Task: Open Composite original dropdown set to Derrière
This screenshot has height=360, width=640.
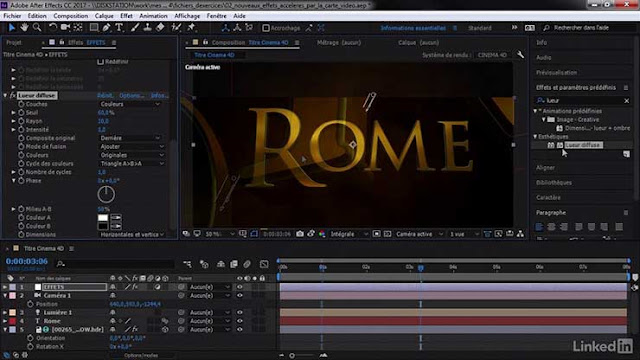Action: click(131, 138)
